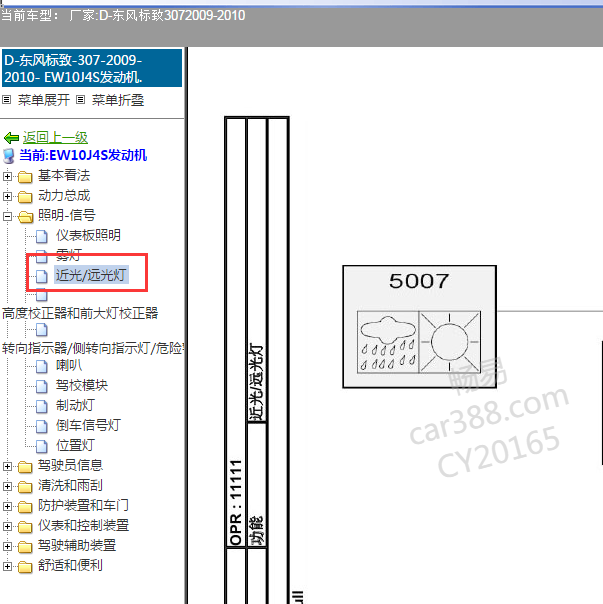
Task: Click the 动力总成 folder icon
Action: point(25,197)
